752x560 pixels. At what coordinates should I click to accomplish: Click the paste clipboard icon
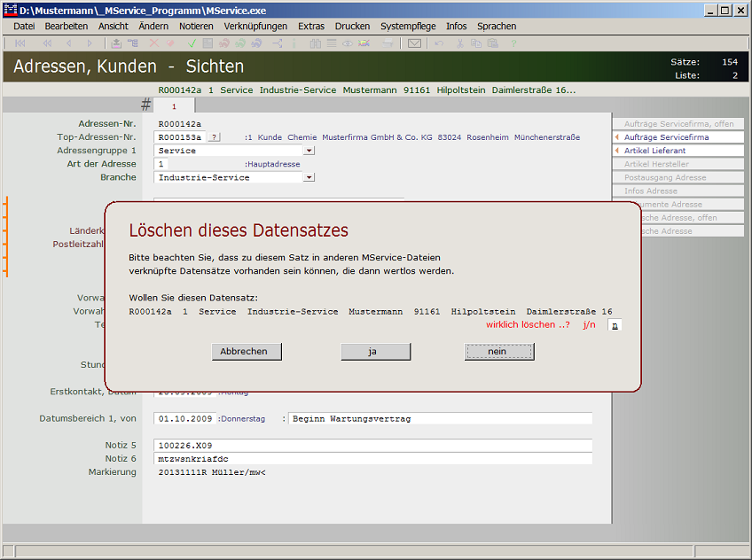click(x=493, y=42)
